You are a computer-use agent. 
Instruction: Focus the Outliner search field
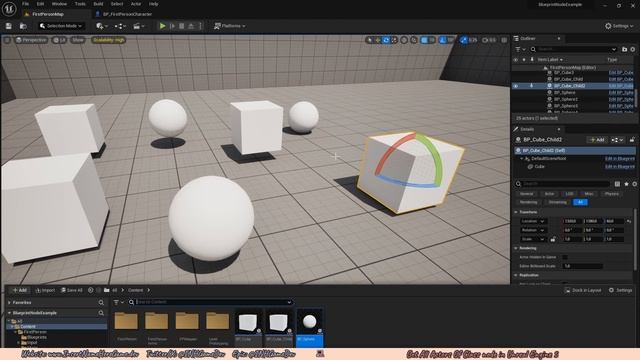tap(574, 49)
